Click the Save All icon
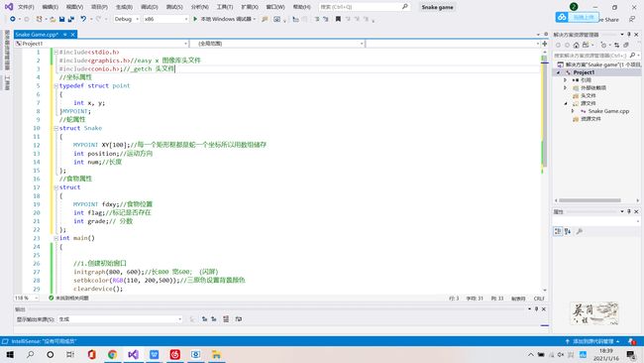Viewport: 644px width, 363px height. point(71,19)
